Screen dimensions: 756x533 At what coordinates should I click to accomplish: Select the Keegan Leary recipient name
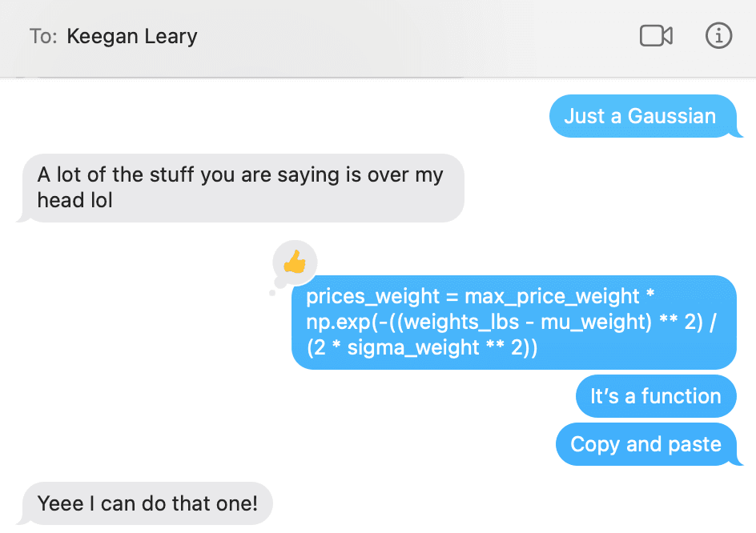132,36
